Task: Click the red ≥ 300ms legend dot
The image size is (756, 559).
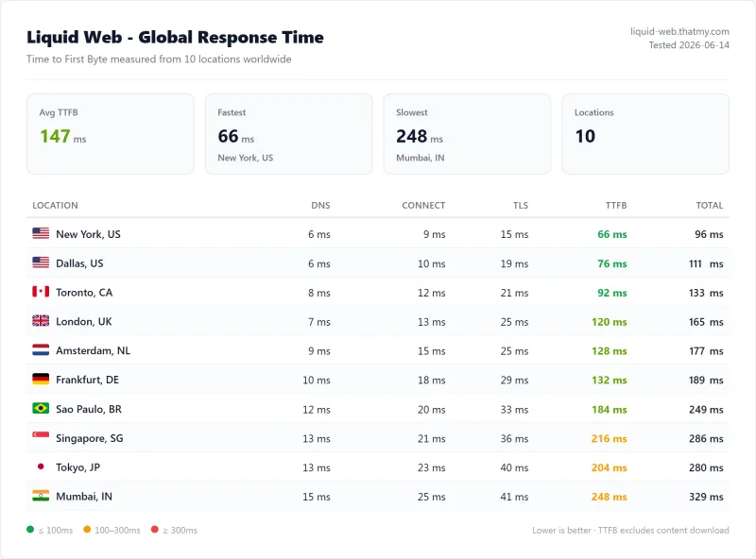Action: 154,530
